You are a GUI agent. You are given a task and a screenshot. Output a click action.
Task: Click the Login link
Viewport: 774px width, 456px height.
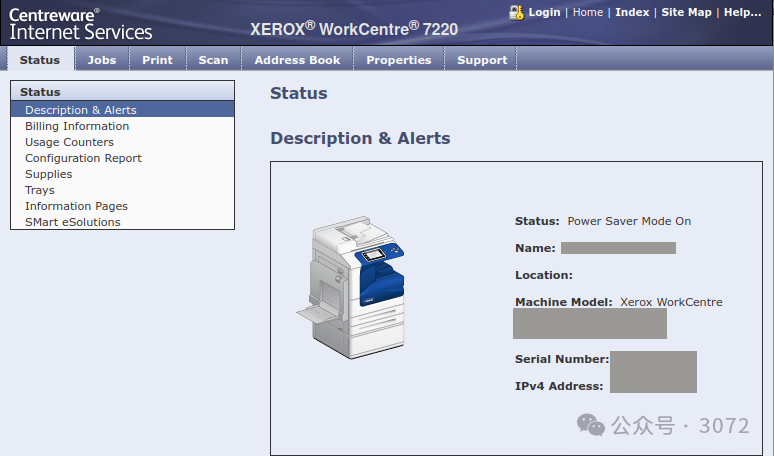544,12
